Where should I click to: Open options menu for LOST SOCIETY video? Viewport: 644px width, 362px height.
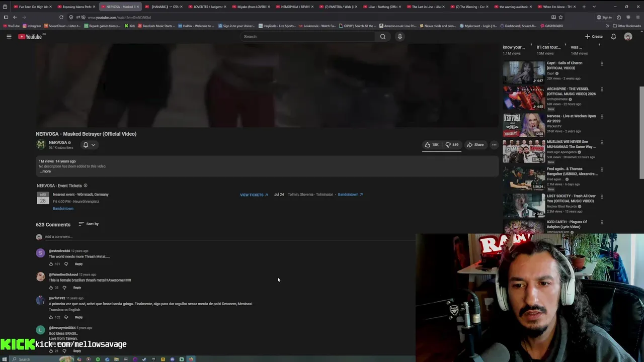click(602, 197)
